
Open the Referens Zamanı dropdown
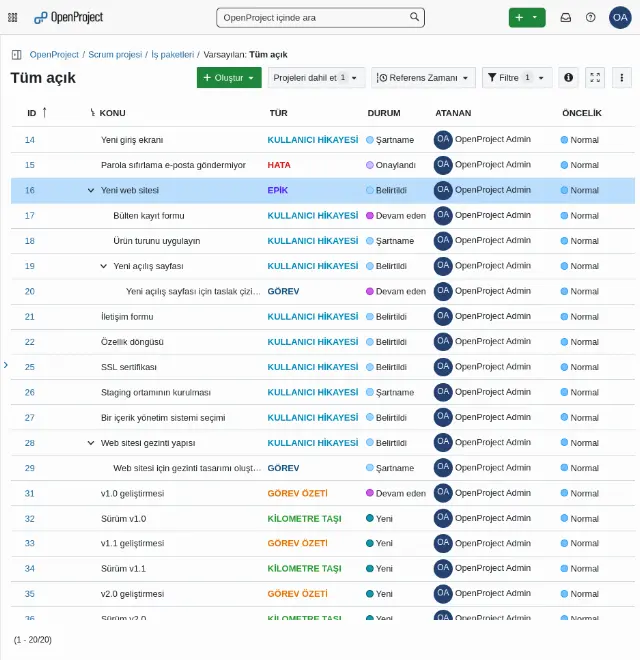pos(423,77)
